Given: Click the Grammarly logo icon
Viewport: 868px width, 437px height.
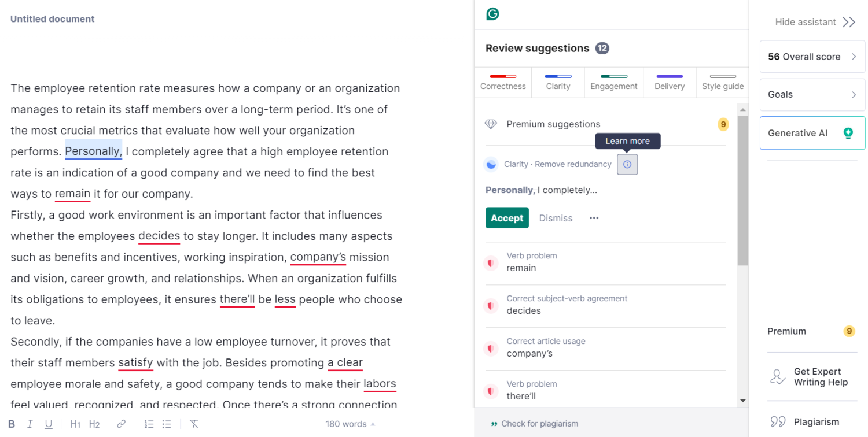Looking at the screenshot, I should (x=492, y=14).
